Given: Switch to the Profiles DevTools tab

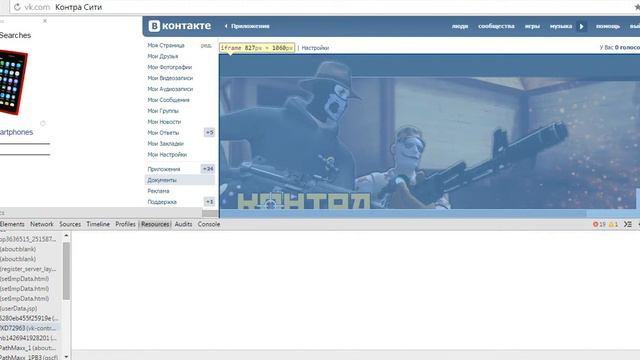Looking at the screenshot, I should tap(125, 224).
